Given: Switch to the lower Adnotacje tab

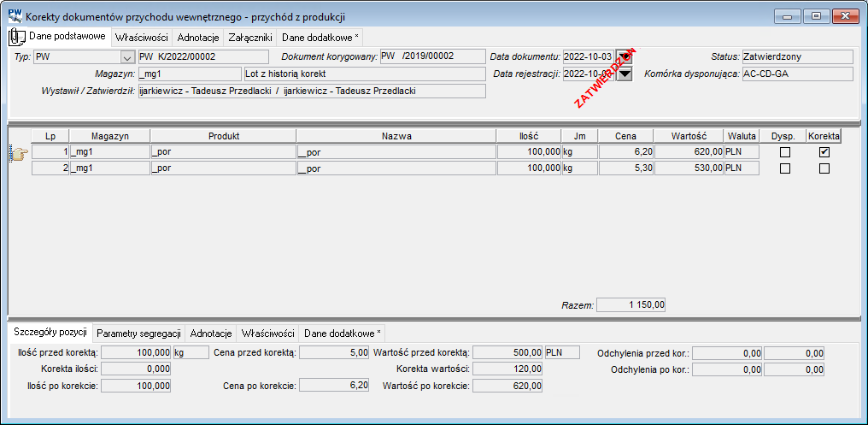Looking at the screenshot, I should 211,334.
